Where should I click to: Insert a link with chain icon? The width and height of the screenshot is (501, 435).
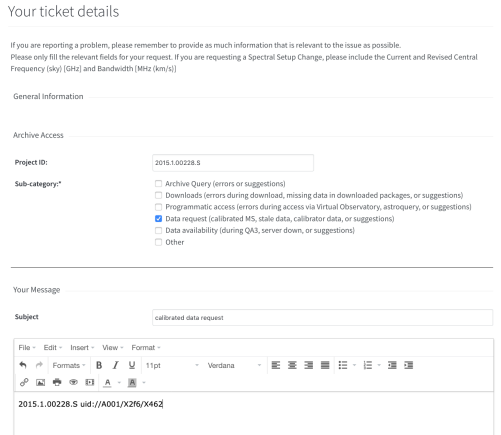tap(24, 382)
